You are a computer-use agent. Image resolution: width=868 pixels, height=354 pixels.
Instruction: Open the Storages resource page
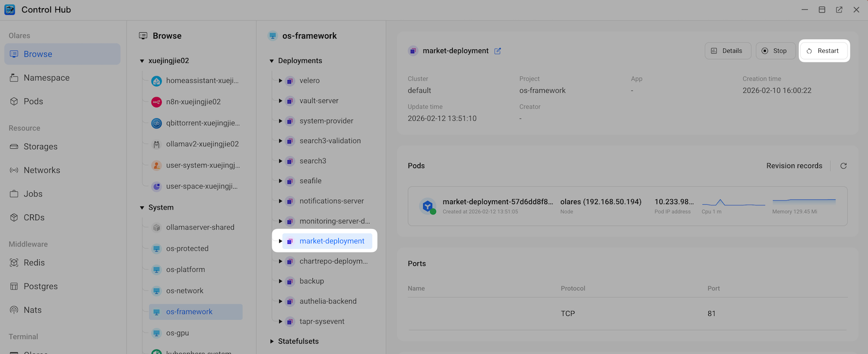pyautogui.click(x=40, y=147)
